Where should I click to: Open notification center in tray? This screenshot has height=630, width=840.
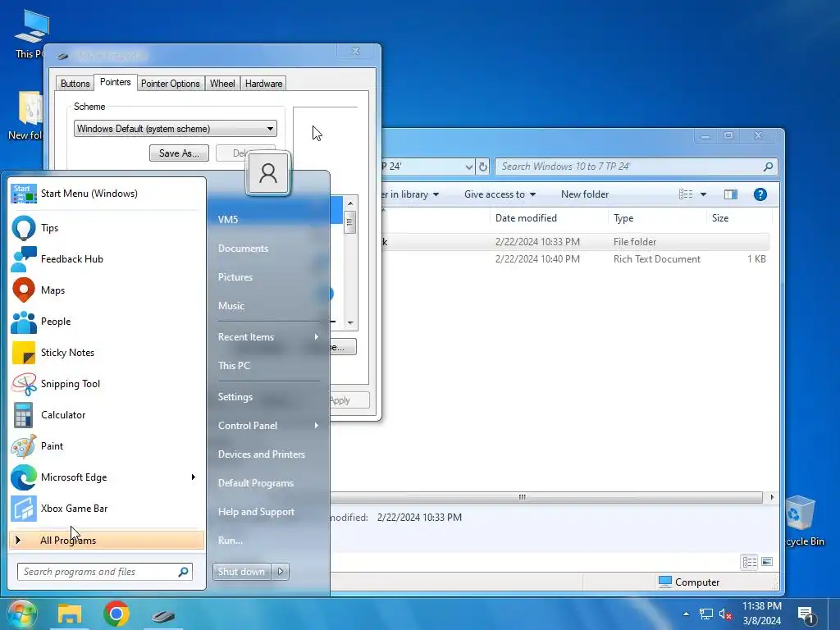point(806,614)
